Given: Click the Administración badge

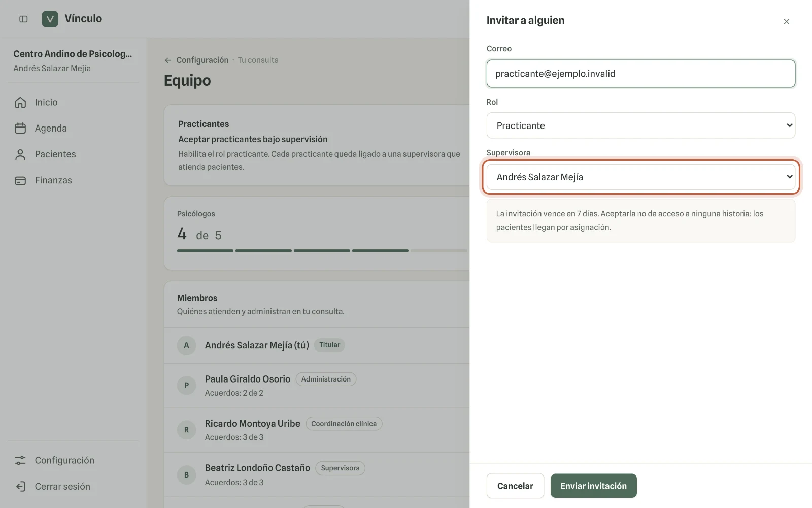Looking at the screenshot, I should point(326,379).
